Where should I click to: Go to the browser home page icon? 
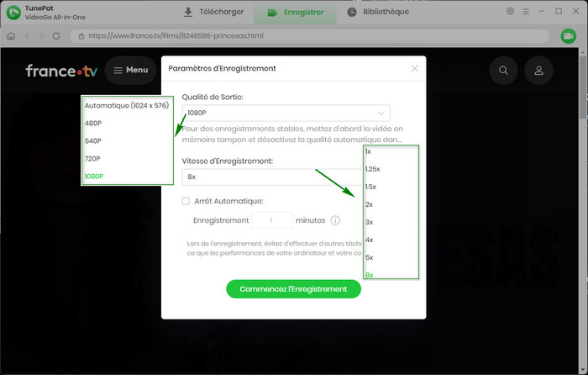tap(11, 36)
